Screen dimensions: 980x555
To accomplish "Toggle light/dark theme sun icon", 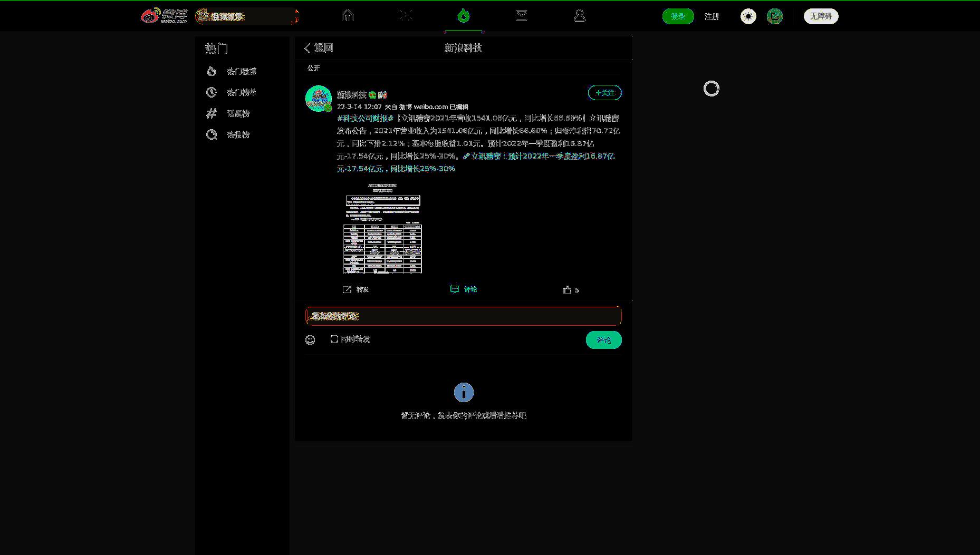I will 748,16.
